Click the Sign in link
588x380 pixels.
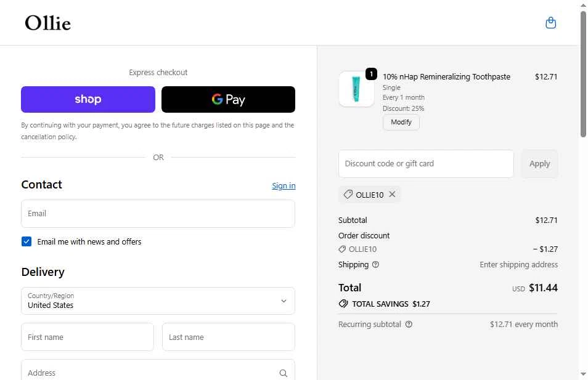(284, 185)
